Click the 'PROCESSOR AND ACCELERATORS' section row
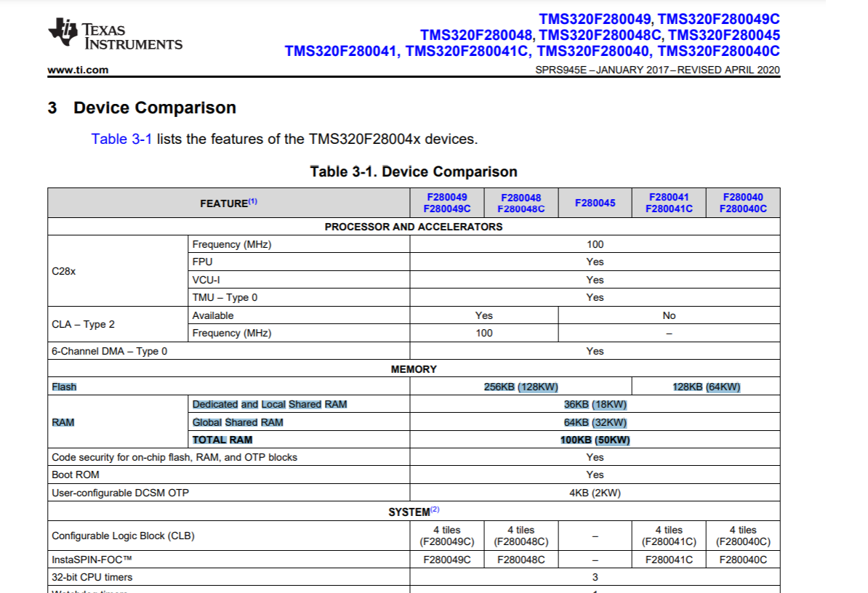 point(414,227)
